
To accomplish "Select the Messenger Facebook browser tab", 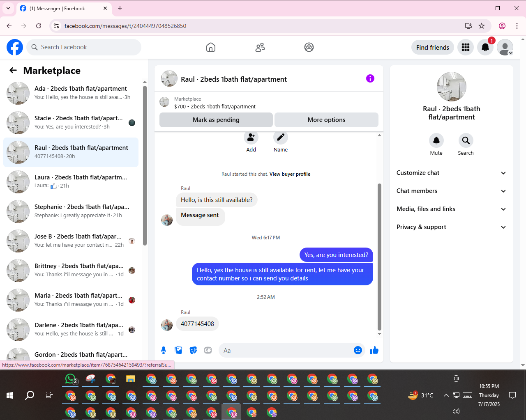I will coord(64,9).
